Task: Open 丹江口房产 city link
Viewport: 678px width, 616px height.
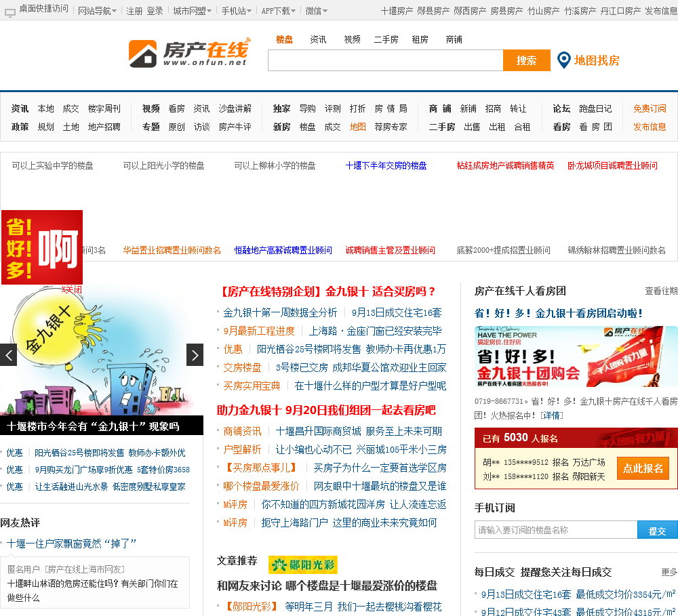Action: (x=620, y=11)
